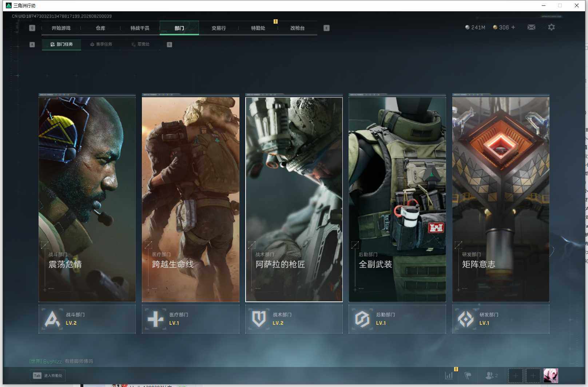Open the 震荡危情 combat department card
The width and height of the screenshot is (588, 387).
[87, 199]
